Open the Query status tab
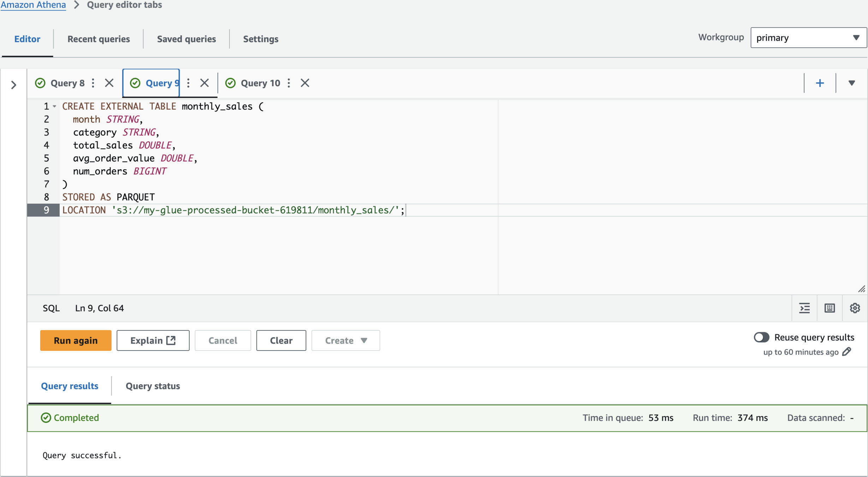 (x=153, y=386)
